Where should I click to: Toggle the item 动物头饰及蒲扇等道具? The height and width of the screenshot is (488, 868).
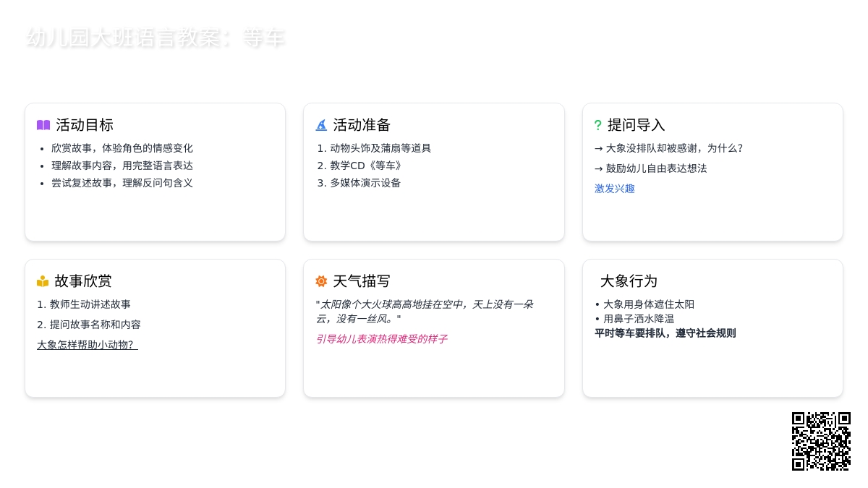(x=373, y=147)
